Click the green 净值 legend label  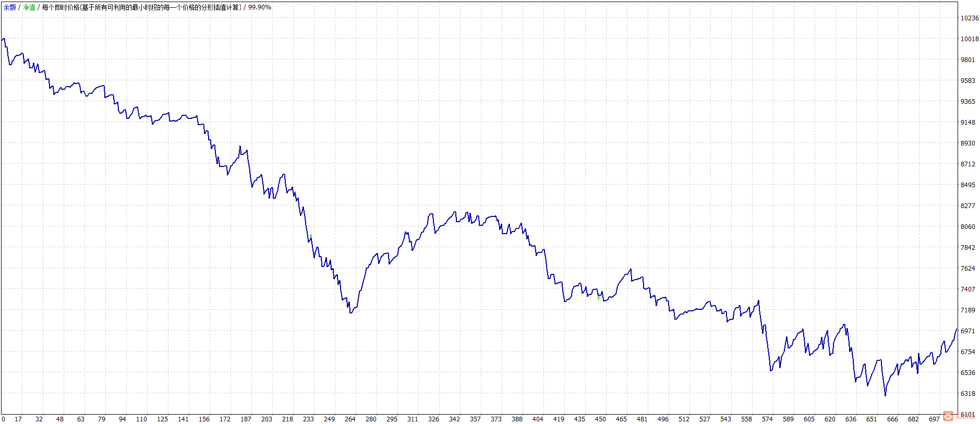pyautogui.click(x=29, y=7)
